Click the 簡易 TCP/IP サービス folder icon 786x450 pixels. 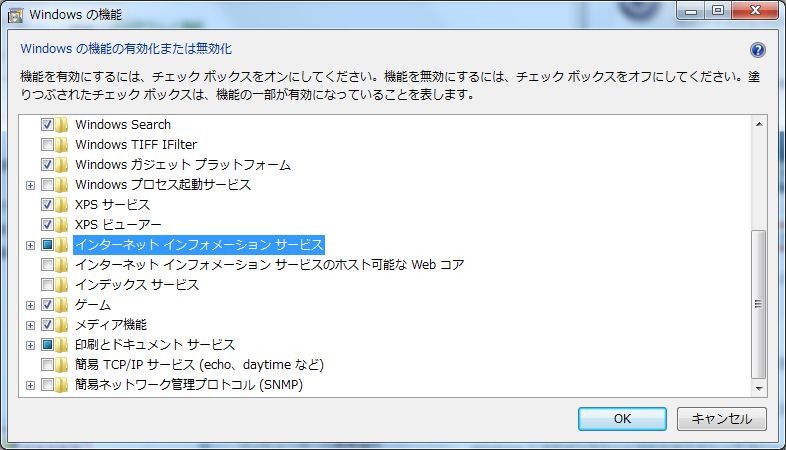pyautogui.click(x=62, y=365)
